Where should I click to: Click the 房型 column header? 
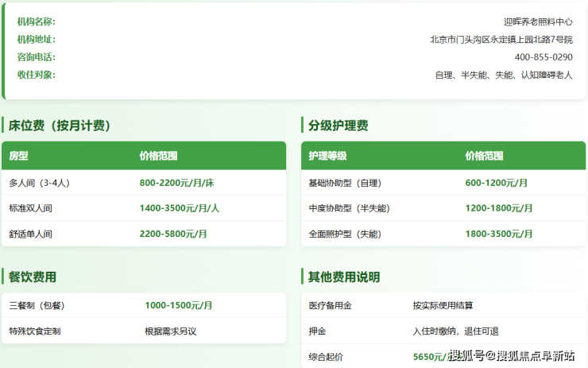tap(19, 156)
